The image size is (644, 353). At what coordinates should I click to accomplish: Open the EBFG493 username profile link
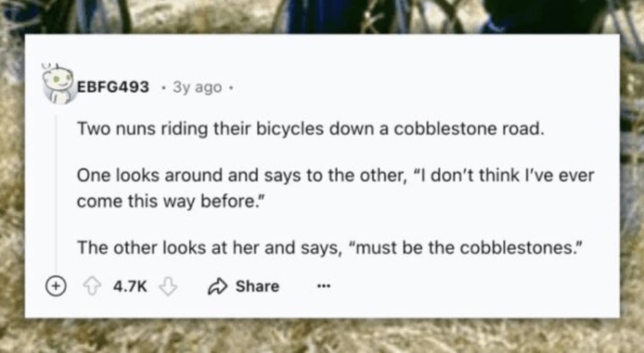click(x=113, y=87)
